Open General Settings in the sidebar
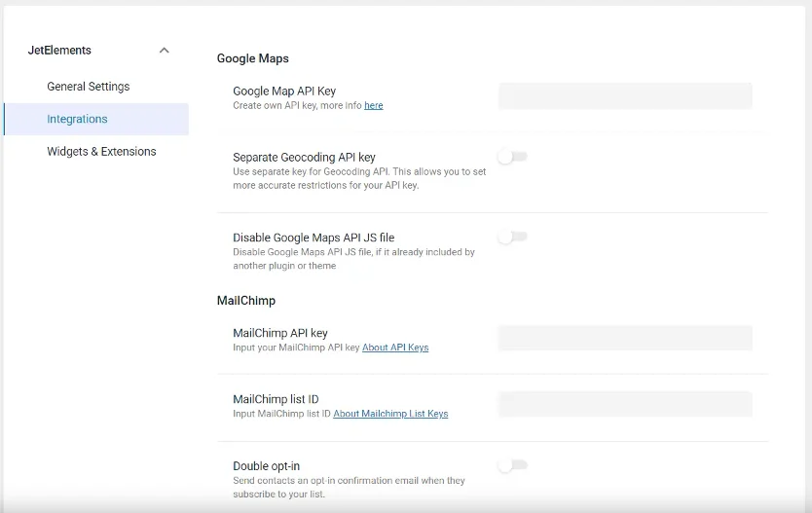Viewport: 812px width, 513px height. tap(88, 87)
